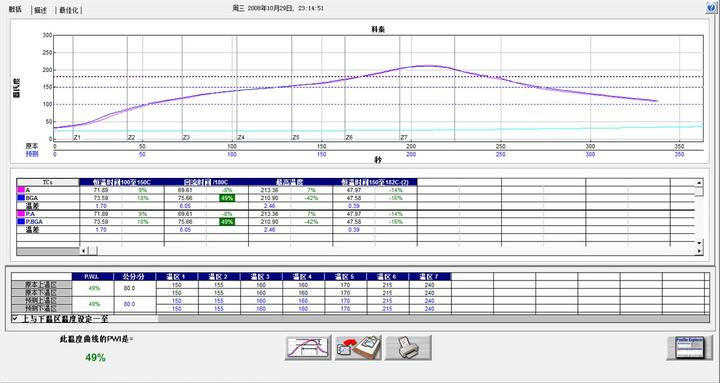Screen dimensions: 720x383
Task: Click the horizontal scrollbar thumb under TC table
Action: click(x=93, y=251)
